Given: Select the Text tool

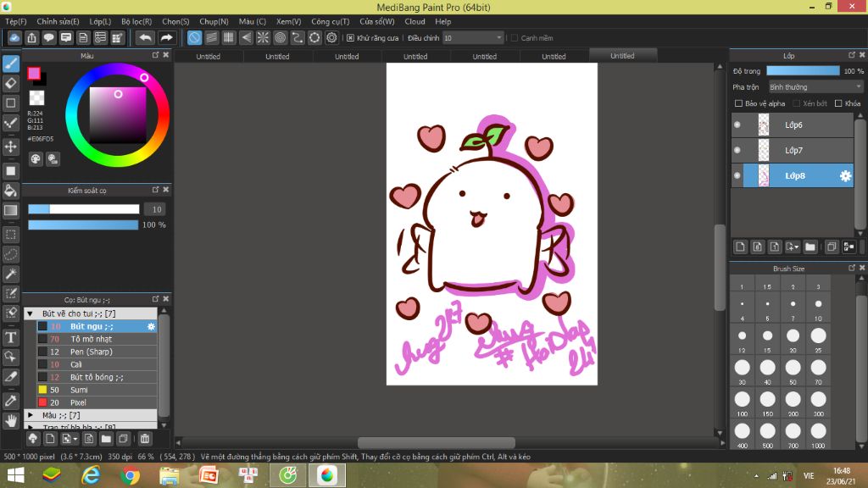Looking at the screenshot, I should coord(11,337).
